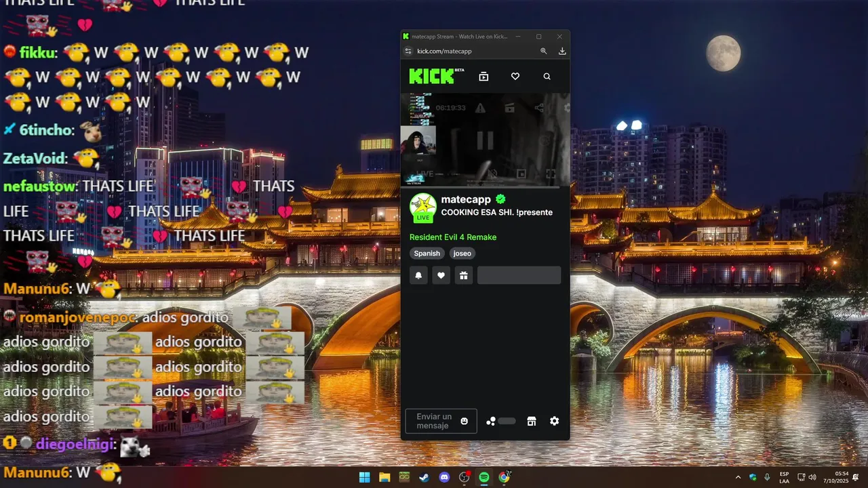Click the notifications bell in the taskbar

click(856, 477)
